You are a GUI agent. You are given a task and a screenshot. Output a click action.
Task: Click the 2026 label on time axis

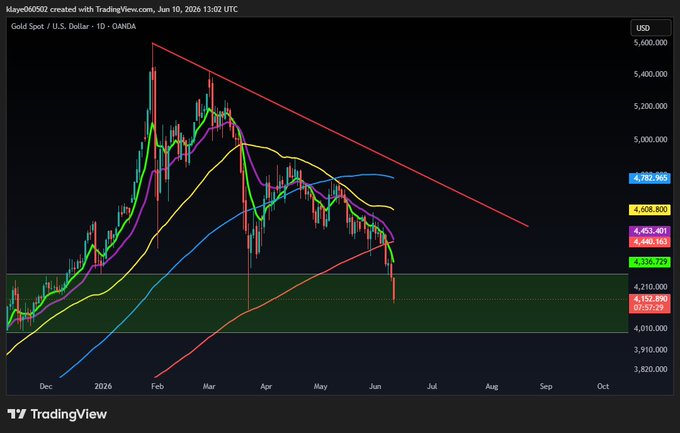(103, 386)
